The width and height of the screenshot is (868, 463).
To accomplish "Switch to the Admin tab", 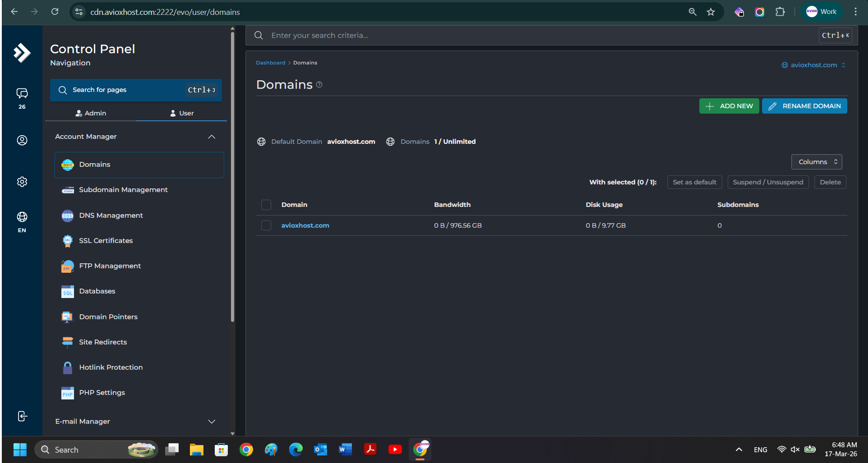I will pos(91,113).
